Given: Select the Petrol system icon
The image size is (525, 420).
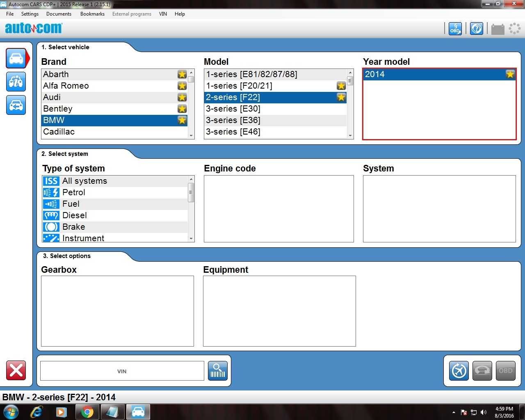Looking at the screenshot, I should (51, 192).
